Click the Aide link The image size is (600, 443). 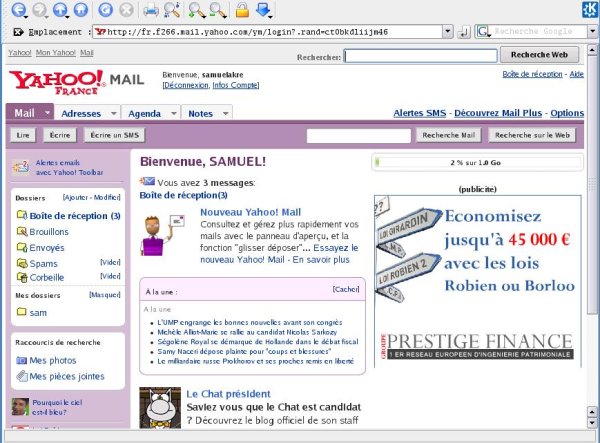point(576,74)
